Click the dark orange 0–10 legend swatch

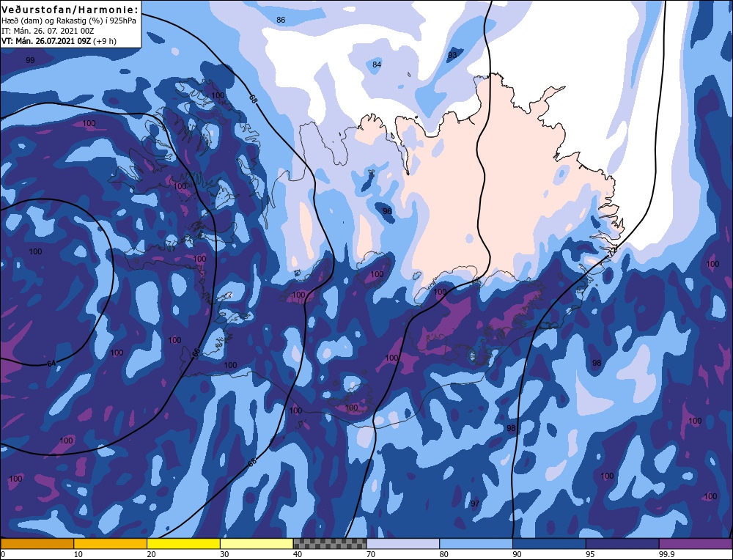[37, 543]
